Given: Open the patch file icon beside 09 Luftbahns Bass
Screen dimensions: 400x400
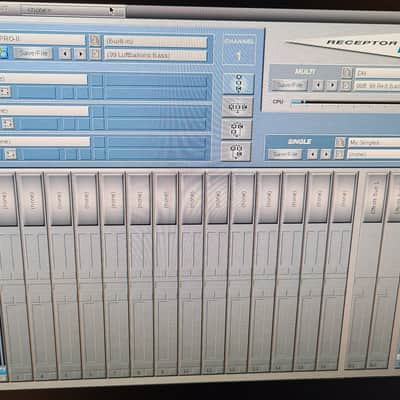Looking at the screenshot, I should pyautogui.click(x=95, y=54).
